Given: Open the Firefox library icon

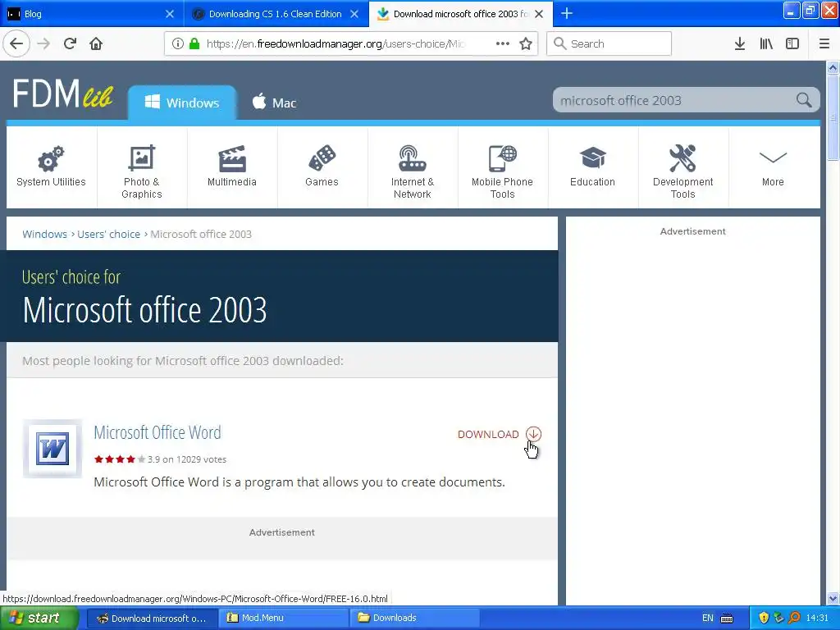Looking at the screenshot, I should (766, 43).
